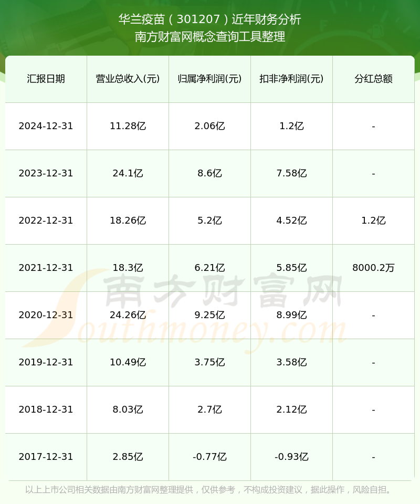Click the value 4.52亿
420x504 pixels.
click(x=291, y=220)
